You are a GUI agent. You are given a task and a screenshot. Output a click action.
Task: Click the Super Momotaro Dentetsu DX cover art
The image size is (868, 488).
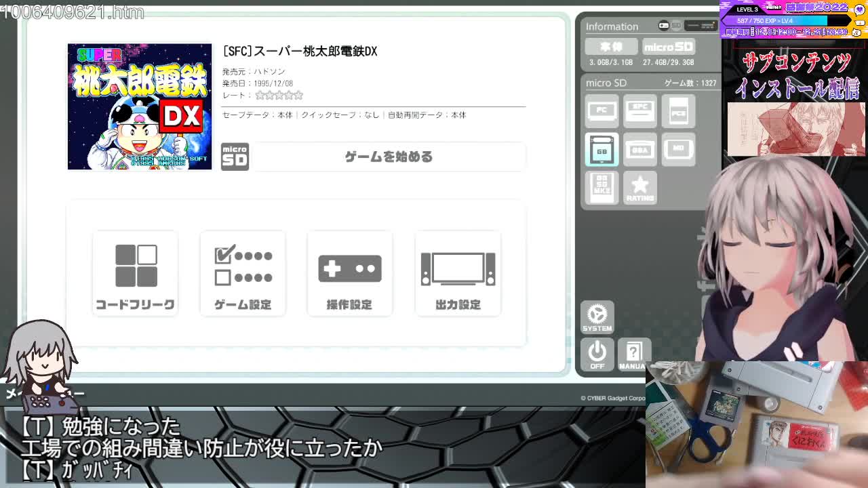[140, 106]
